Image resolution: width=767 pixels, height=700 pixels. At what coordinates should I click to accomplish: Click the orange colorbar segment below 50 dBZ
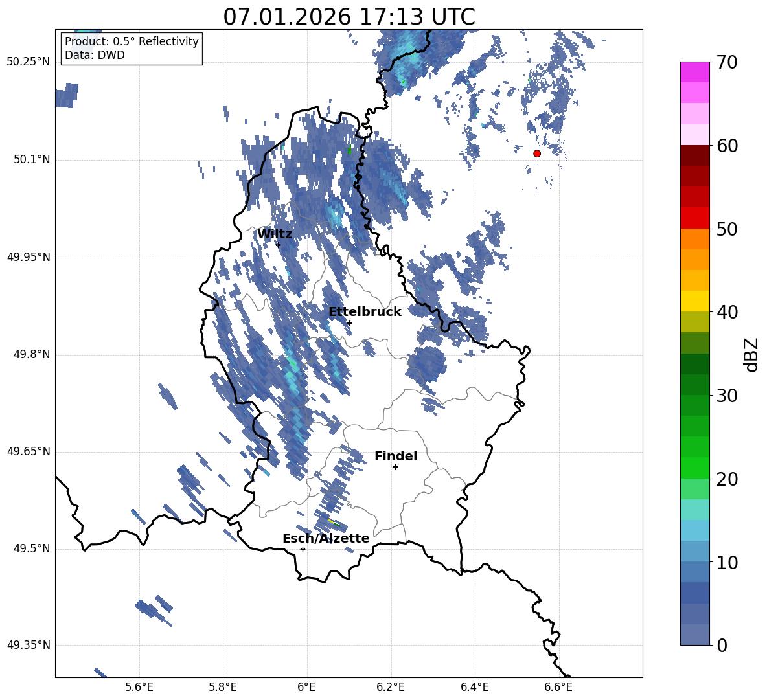[694, 239]
